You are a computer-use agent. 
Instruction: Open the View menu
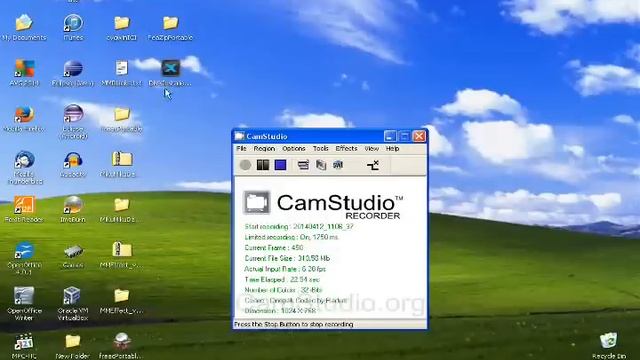coord(371,149)
